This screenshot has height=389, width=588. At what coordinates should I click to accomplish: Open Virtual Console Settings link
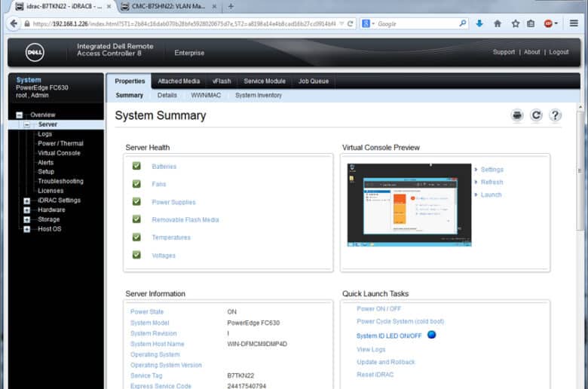click(x=492, y=170)
